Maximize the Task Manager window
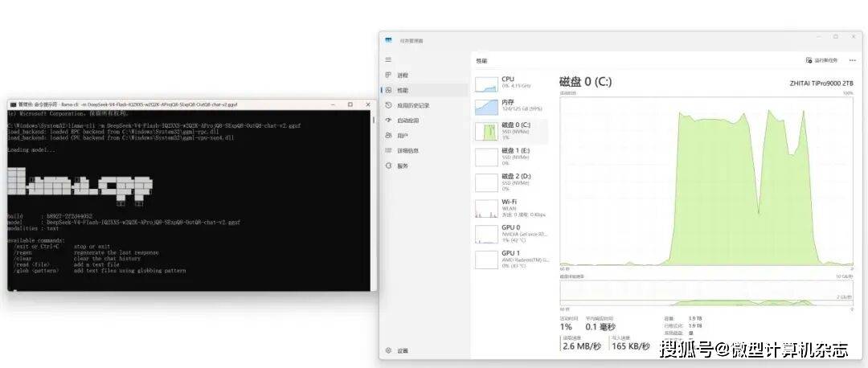The width and height of the screenshot is (868, 368). tap(836, 36)
